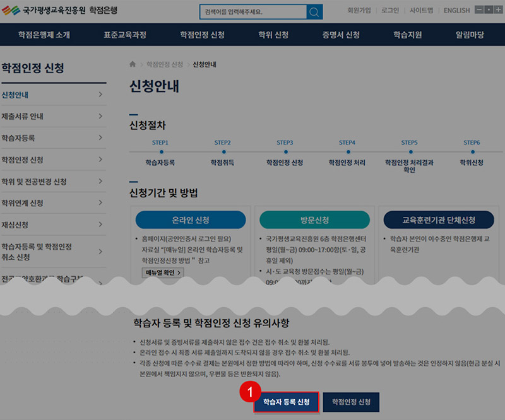Click the home breadcrumb icon
The width and height of the screenshot is (505, 420).
[133, 64]
